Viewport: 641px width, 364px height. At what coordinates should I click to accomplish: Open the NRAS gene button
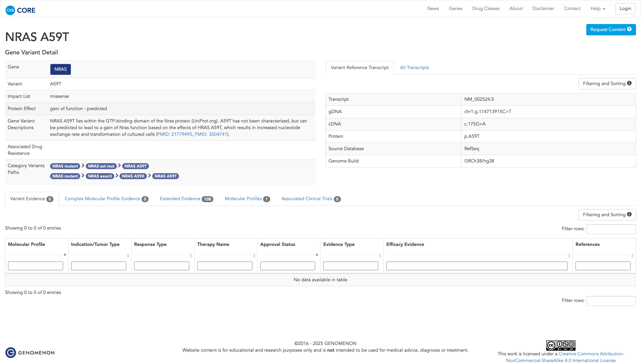coord(60,69)
